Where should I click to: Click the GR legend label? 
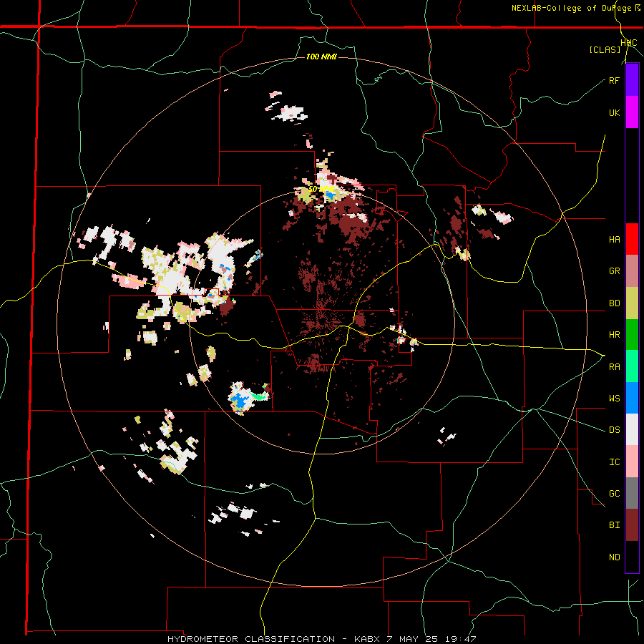pos(614,271)
